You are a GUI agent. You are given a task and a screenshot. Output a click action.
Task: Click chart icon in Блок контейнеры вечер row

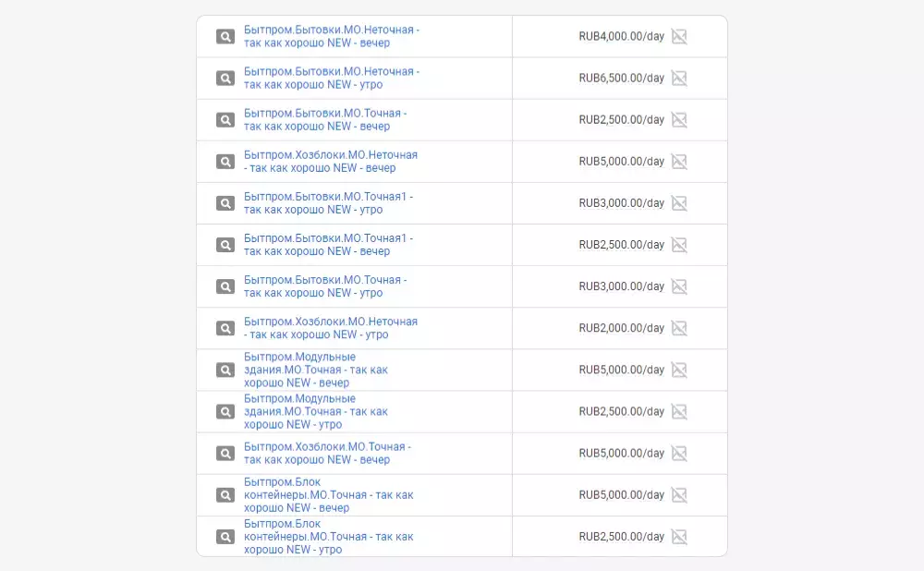point(679,495)
